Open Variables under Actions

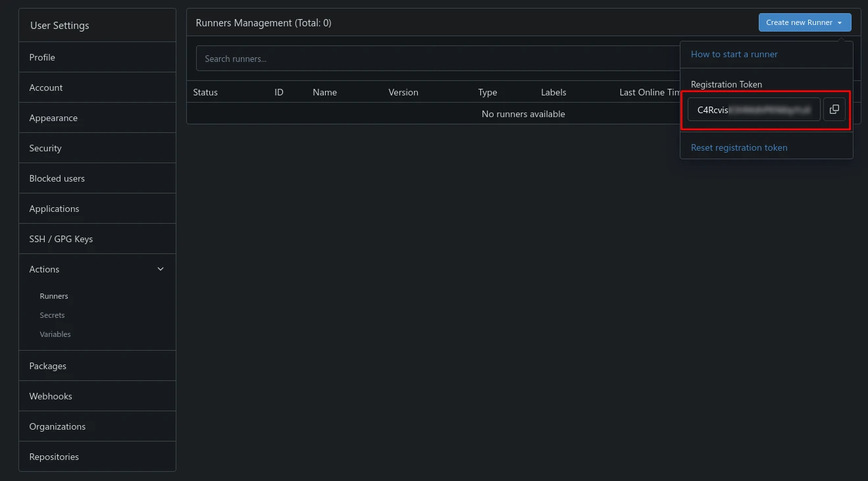[55, 334]
